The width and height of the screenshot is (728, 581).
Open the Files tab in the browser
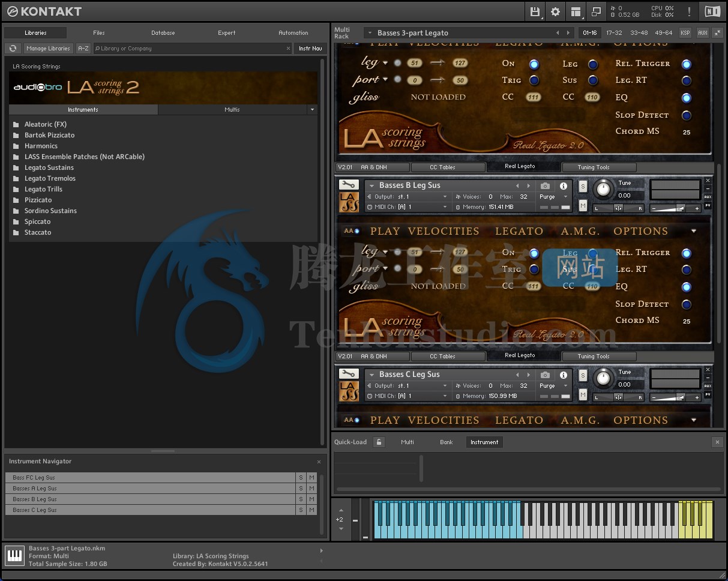98,33
